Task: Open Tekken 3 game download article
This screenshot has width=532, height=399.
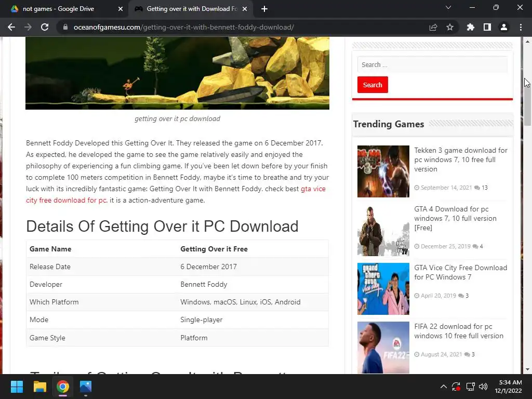Action: click(460, 159)
